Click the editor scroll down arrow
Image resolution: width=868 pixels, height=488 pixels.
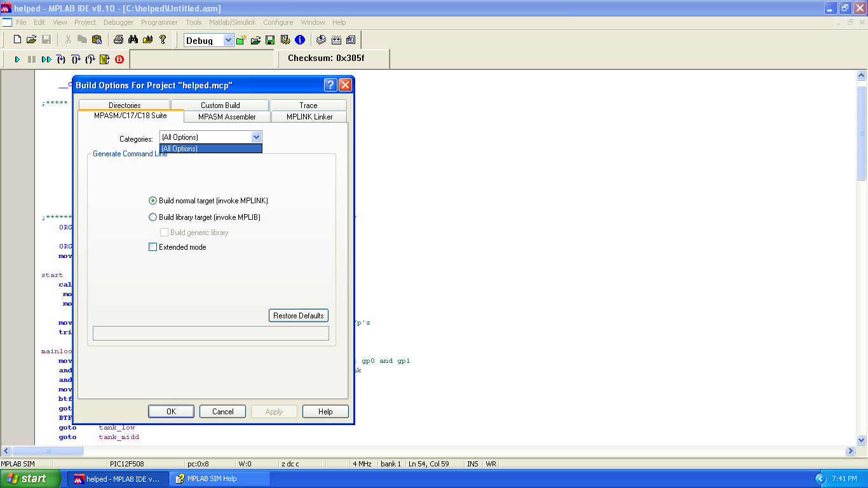click(x=862, y=440)
